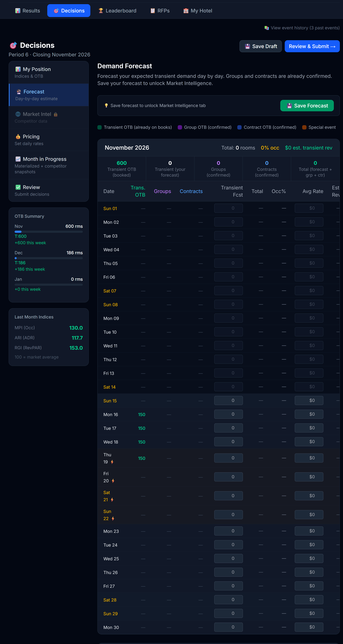The image size is (343, 644).
Task: Go to the My Hotel tab
Action: click(x=198, y=11)
